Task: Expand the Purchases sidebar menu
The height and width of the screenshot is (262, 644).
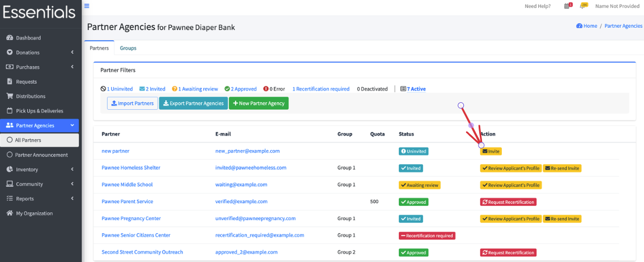Action: [x=40, y=67]
